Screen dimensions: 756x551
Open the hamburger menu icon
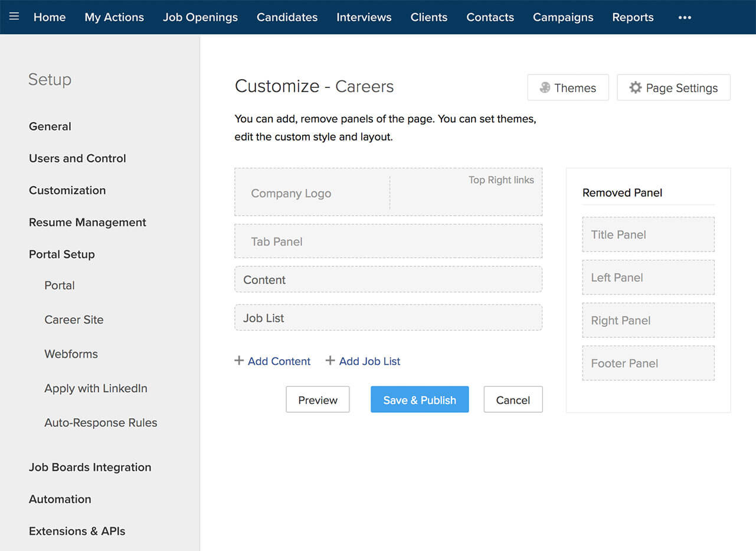[x=14, y=17]
